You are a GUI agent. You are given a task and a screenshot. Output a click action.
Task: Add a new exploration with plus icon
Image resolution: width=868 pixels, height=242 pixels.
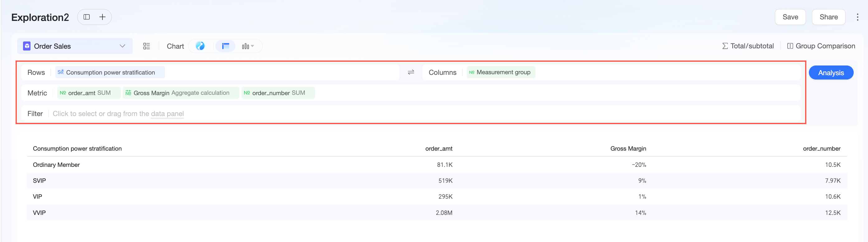(102, 17)
